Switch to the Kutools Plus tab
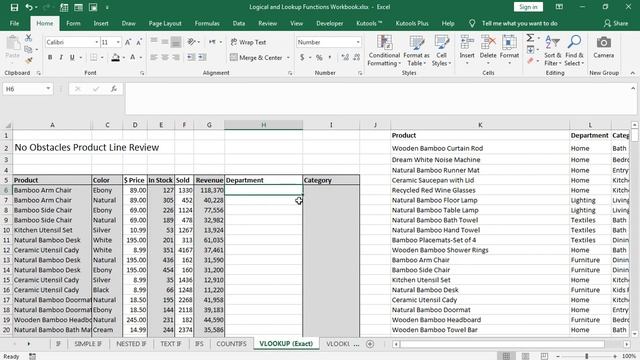640x360 pixels. coord(412,23)
